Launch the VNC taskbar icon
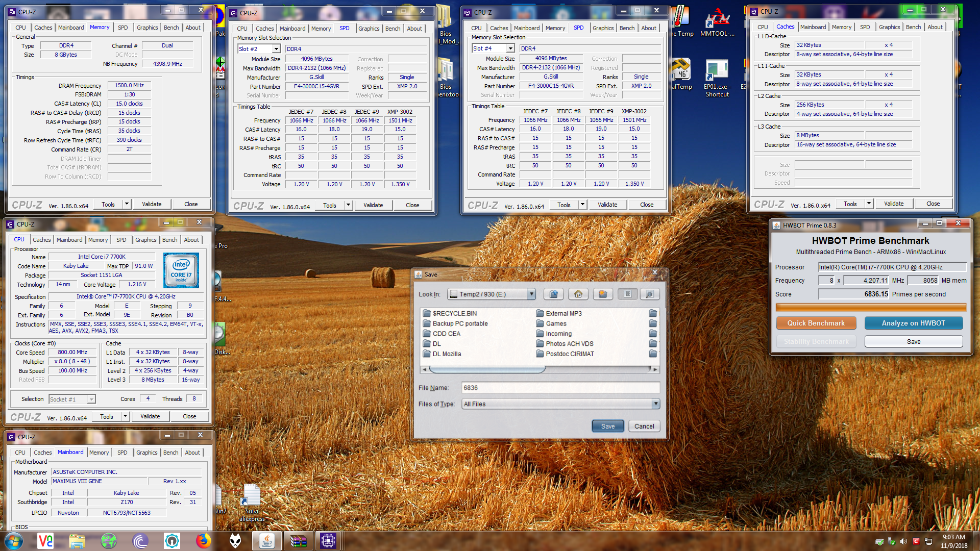Viewport: 980px width, 551px height. 45,541
